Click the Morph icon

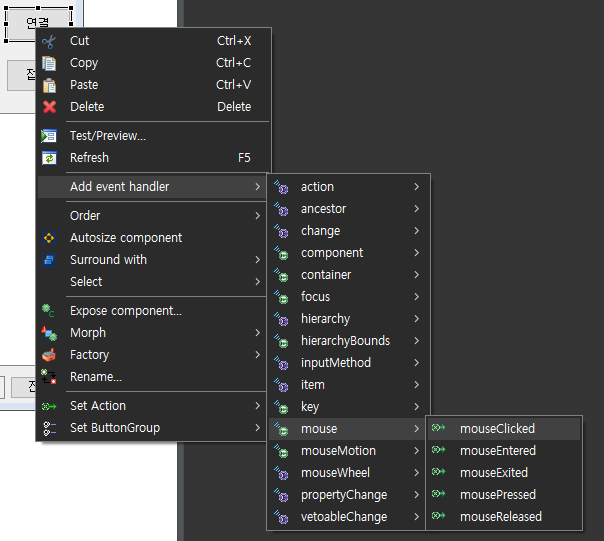(49, 333)
